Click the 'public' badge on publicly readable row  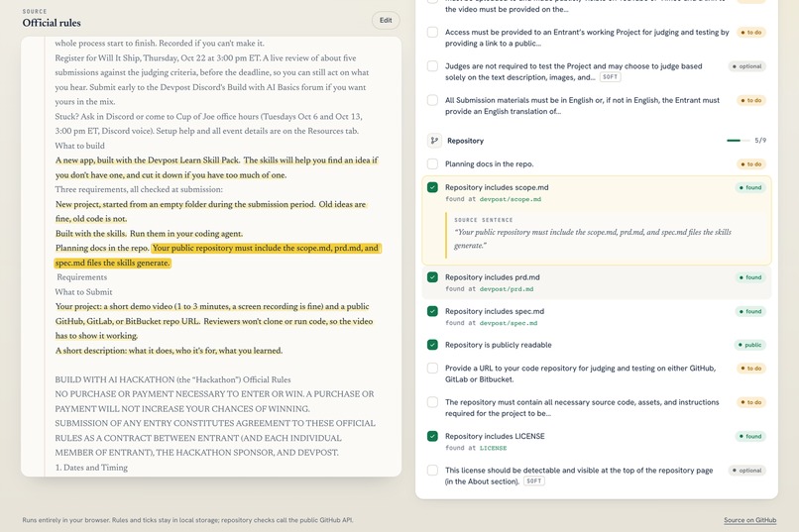coord(750,345)
